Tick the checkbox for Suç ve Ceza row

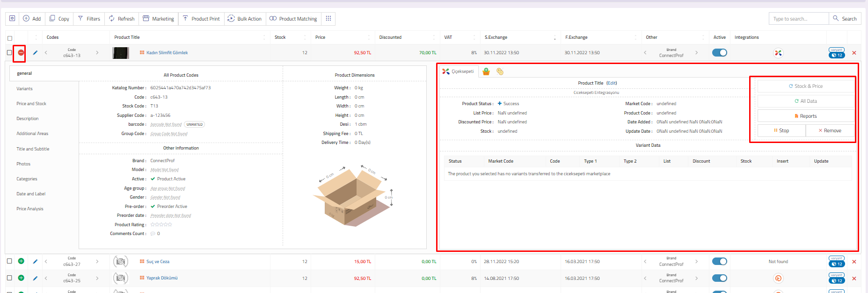[x=9, y=261]
